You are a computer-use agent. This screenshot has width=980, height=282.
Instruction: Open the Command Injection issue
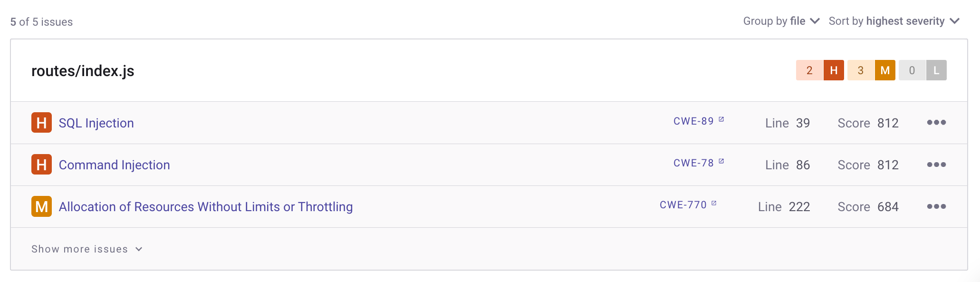pos(114,165)
